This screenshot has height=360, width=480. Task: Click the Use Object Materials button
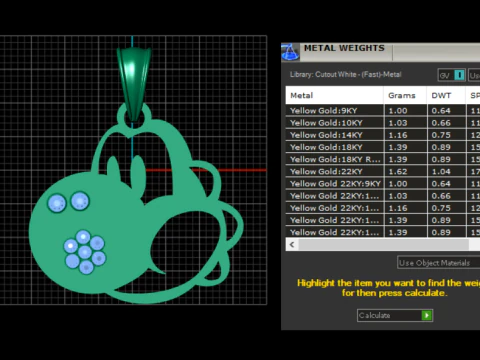pos(438,263)
